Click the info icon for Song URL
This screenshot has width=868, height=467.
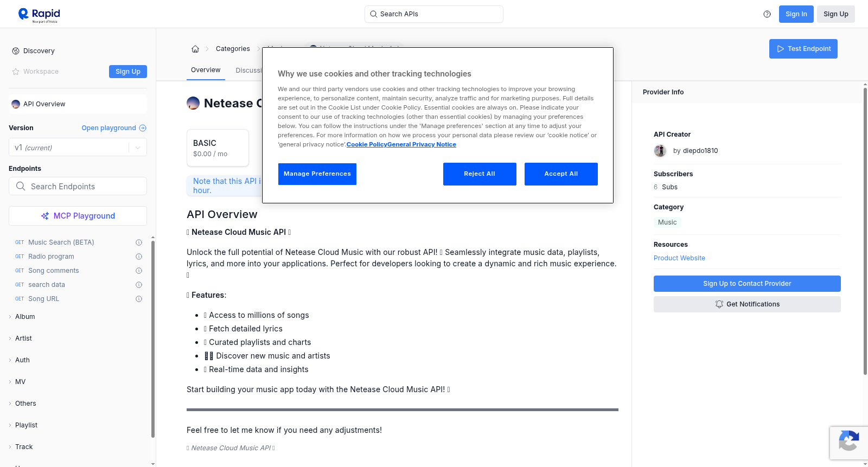coord(139,299)
